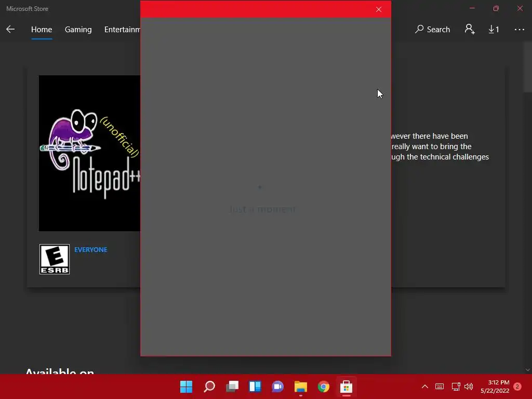Image resolution: width=532 pixels, height=399 pixels.
Task: Open the network status tray icon
Action: pos(456,387)
